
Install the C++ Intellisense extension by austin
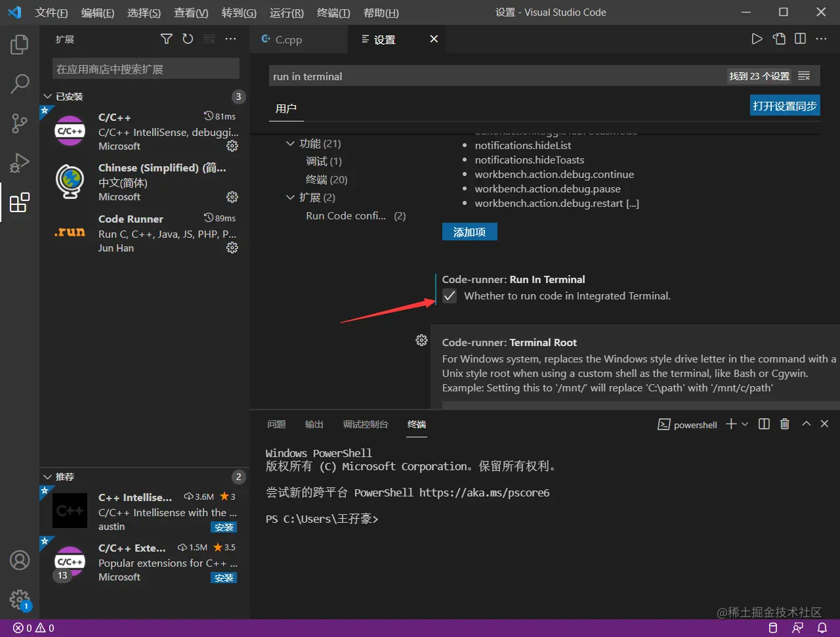(224, 527)
